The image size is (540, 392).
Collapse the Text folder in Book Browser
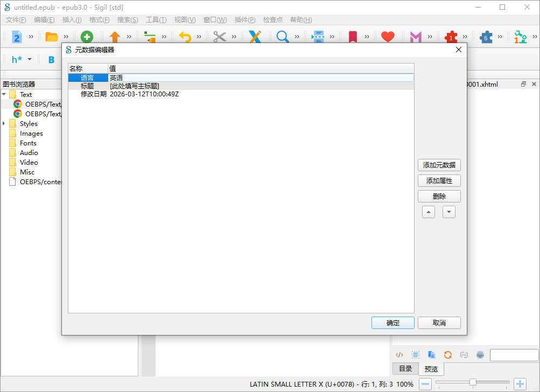(x=4, y=94)
